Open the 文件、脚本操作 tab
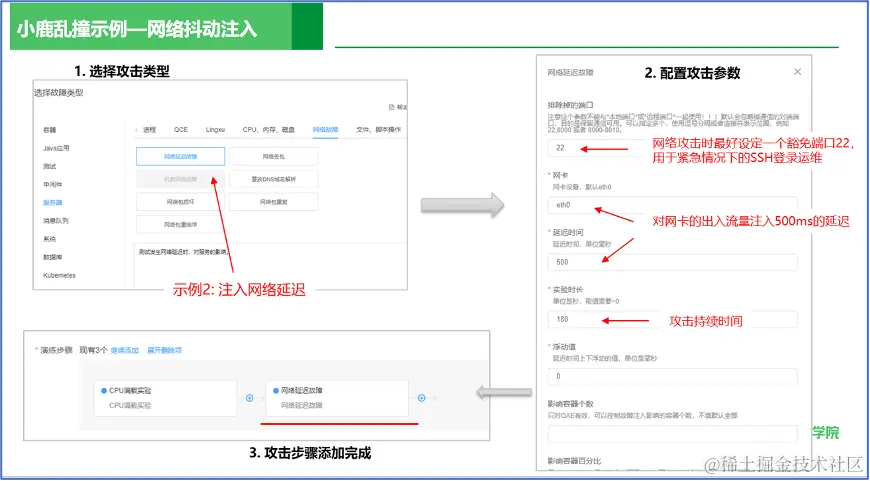The width and height of the screenshot is (870, 481). [378, 130]
